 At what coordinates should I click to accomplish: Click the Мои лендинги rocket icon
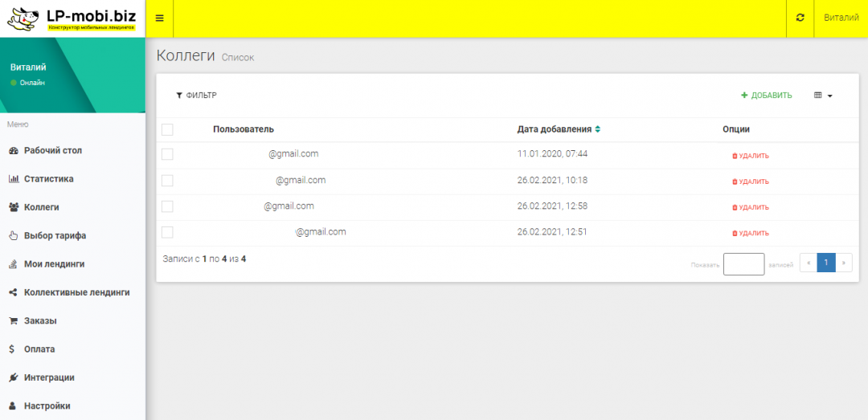coord(13,264)
